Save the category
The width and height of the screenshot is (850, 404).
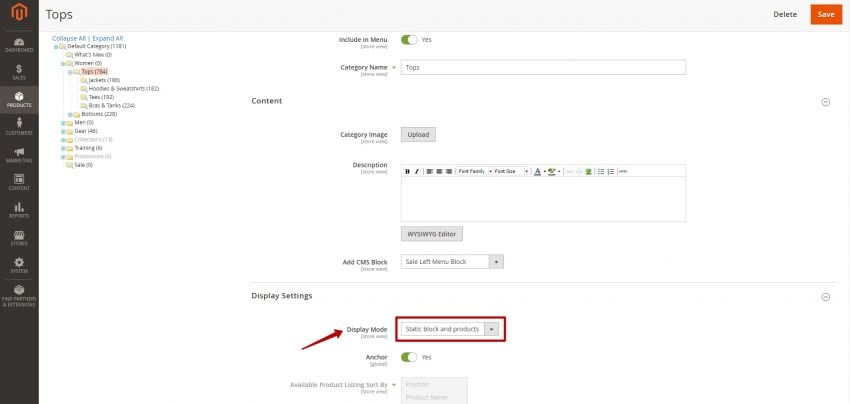click(x=826, y=15)
